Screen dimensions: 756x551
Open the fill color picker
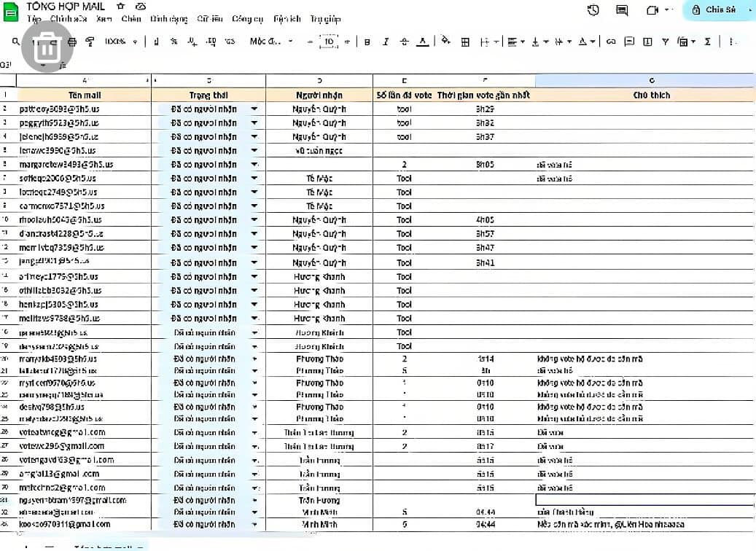[x=445, y=42]
